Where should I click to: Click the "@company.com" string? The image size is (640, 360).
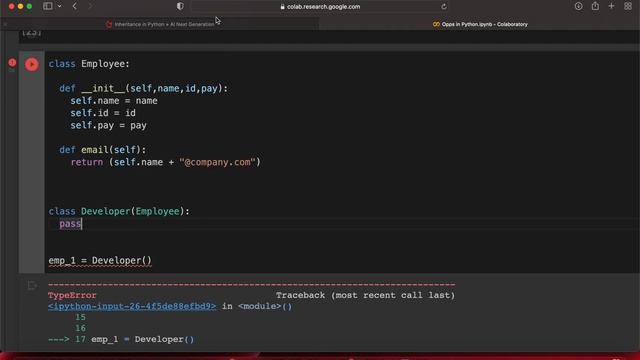click(x=217, y=162)
